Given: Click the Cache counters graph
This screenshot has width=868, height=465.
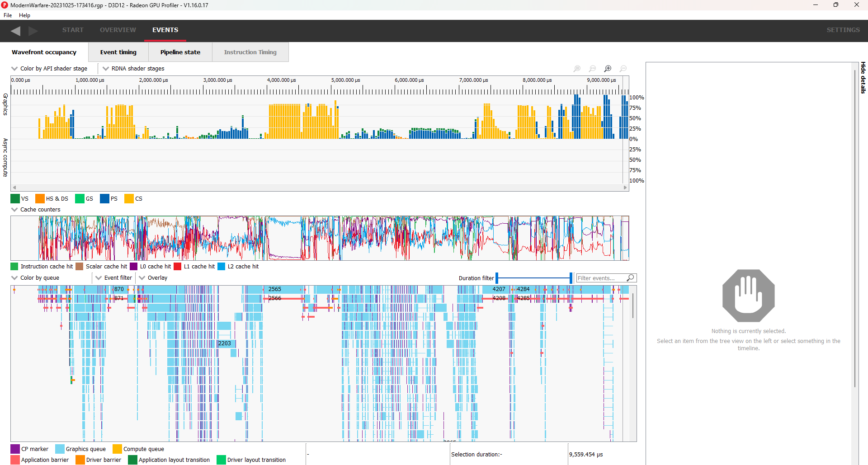Looking at the screenshot, I should point(320,238).
